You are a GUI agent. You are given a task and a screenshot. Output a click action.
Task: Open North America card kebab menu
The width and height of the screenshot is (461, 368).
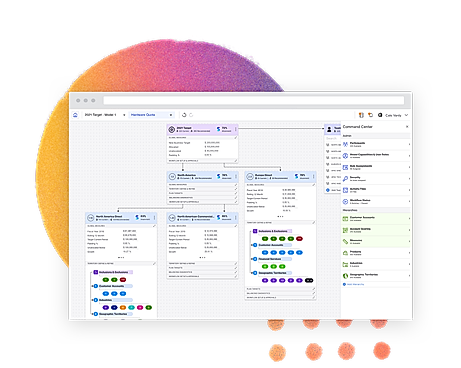pos(236,176)
